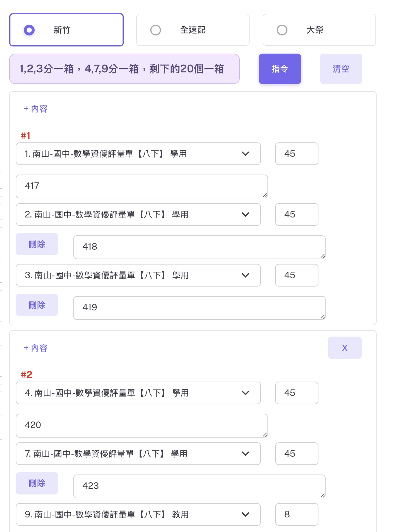Screen dimensions: 393x532
Task: Click the 指令 command button
Action: pos(280,69)
